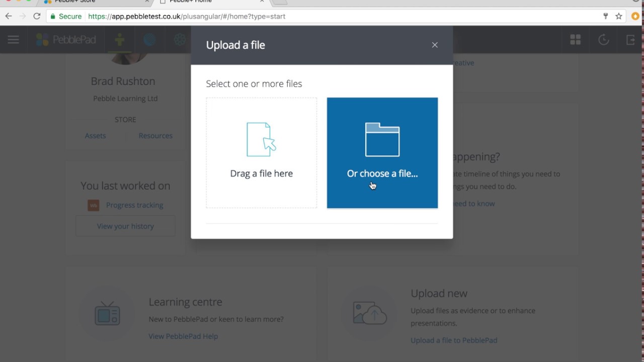This screenshot has height=362, width=644.
Task: Reload the page with refresh icon
Action: [x=37, y=16]
